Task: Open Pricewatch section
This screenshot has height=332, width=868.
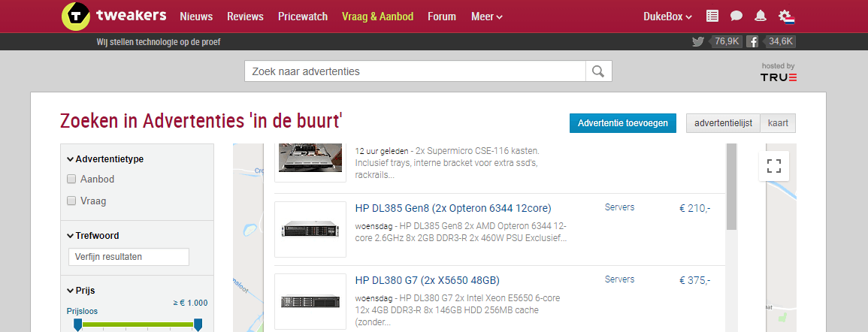Action: click(x=303, y=17)
